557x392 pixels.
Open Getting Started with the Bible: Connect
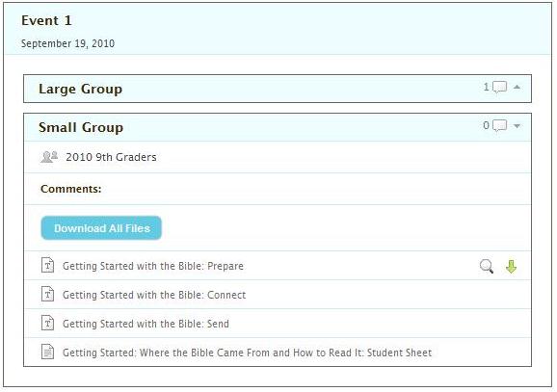pos(154,295)
